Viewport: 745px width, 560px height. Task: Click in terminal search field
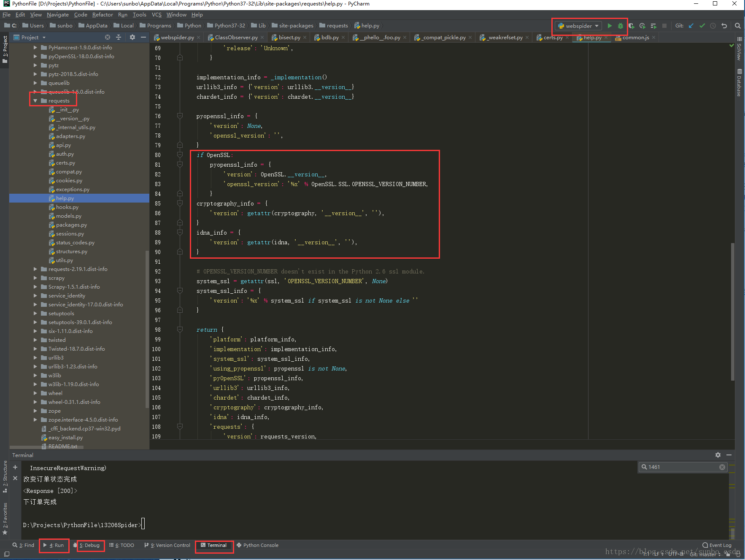683,467
